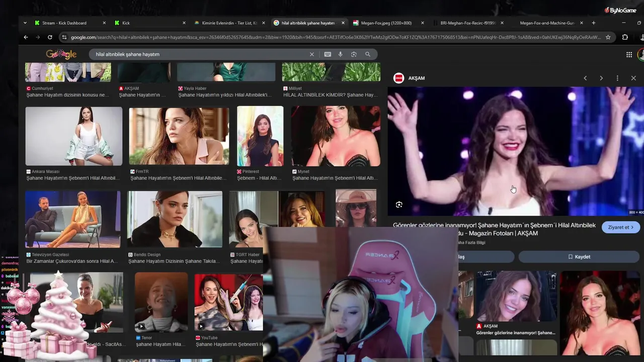This screenshot has width=644, height=362.
Task: Click the YouTube source label
Action: [x=209, y=338]
